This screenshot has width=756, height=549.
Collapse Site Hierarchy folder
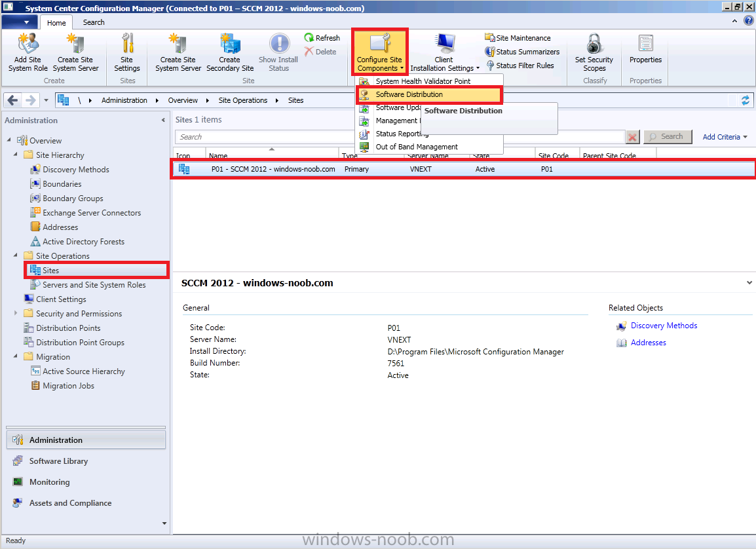point(16,154)
